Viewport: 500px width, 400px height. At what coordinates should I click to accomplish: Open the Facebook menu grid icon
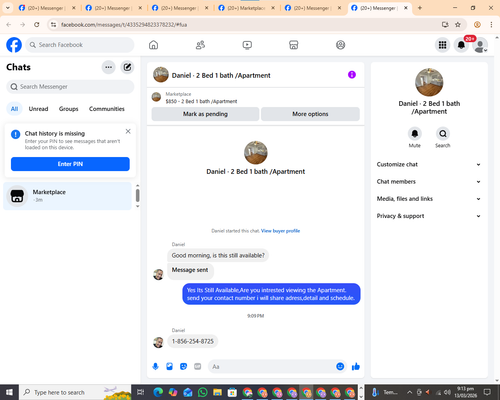click(442, 45)
